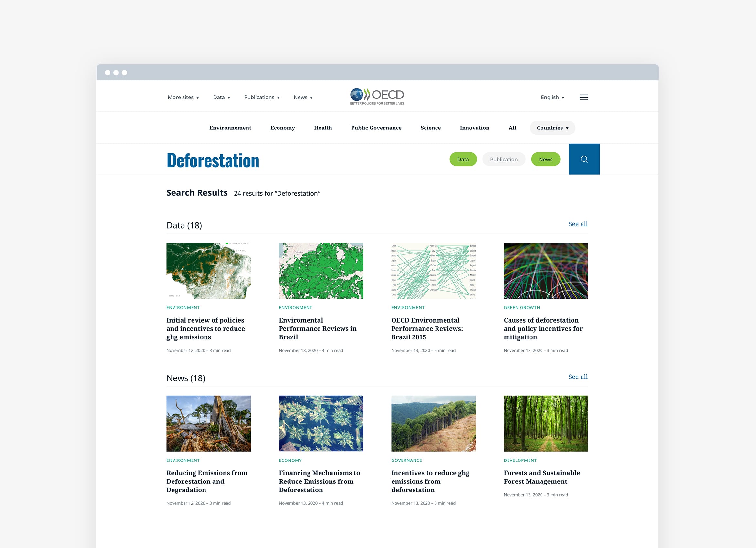The width and height of the screenshot is (756, 548).
Task: Expand the Data navigation dropdown
Action: coord(221,97)
